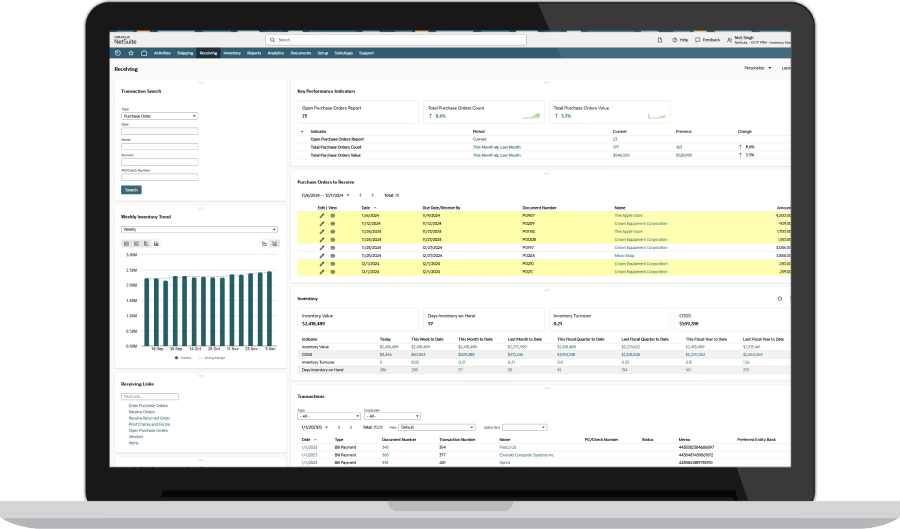900x529 pixels.
Task: Toggle the rightmost chart view icon in Weekly Inventory Trend
Action: click(x=275, y=243)
